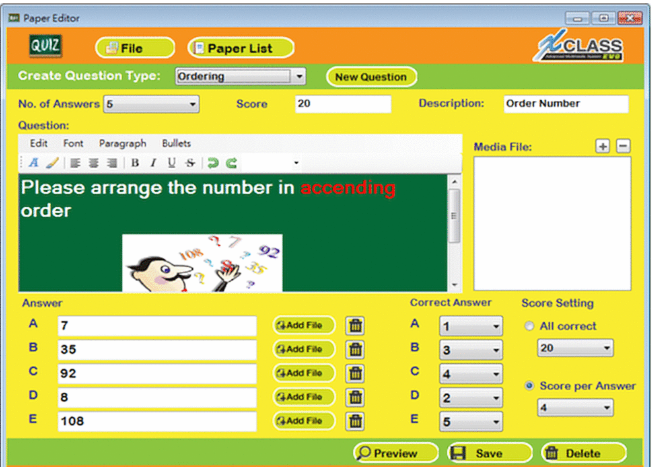
Task: Add file to answer B
Action: point(304,349)
